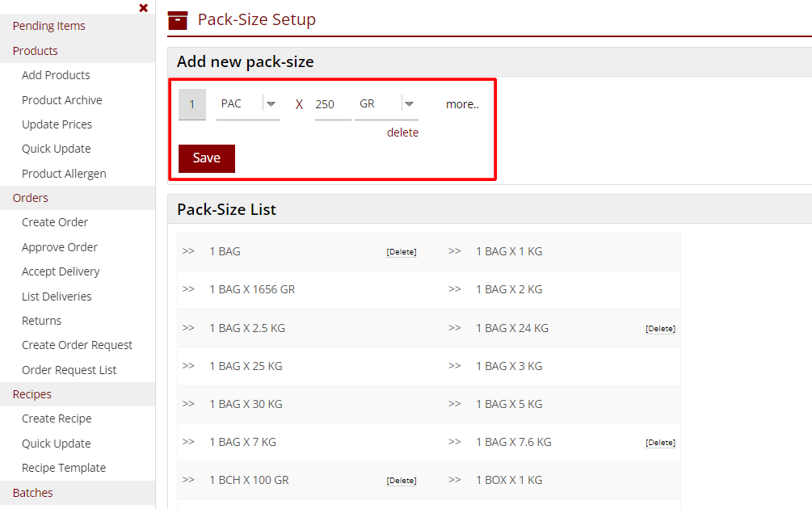
Task: Delete the 1 BAG X 7.6 KG entry
Action: [x=660, y=443]
